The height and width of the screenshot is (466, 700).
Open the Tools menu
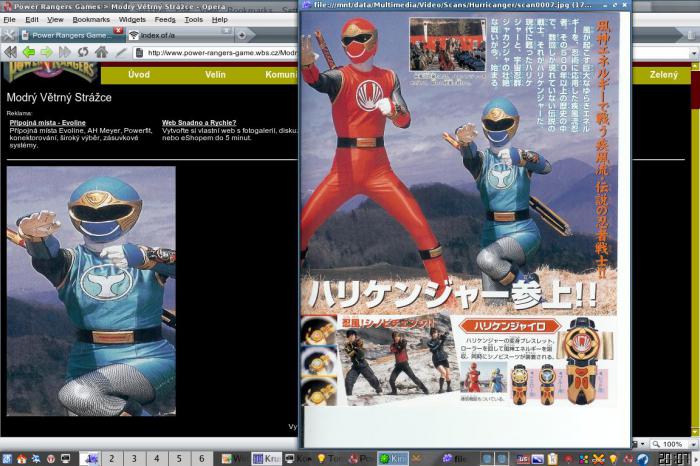pos(194,20)
